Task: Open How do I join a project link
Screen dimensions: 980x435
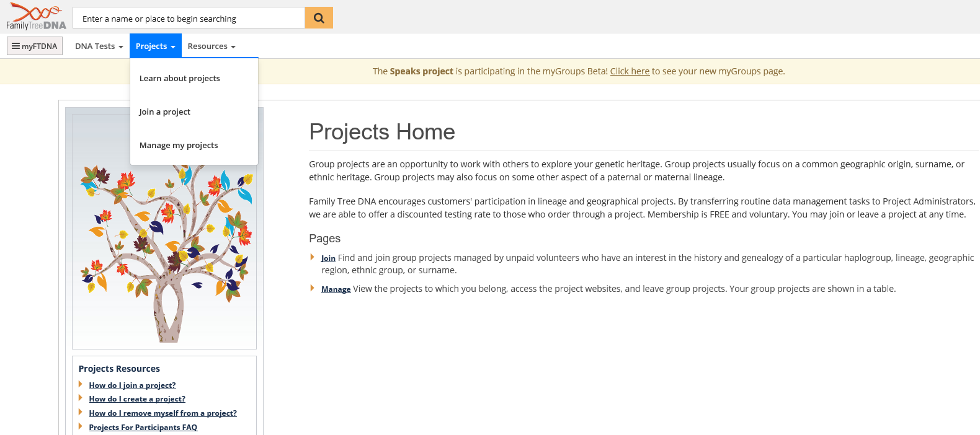Action: click(x=132, y=385)
